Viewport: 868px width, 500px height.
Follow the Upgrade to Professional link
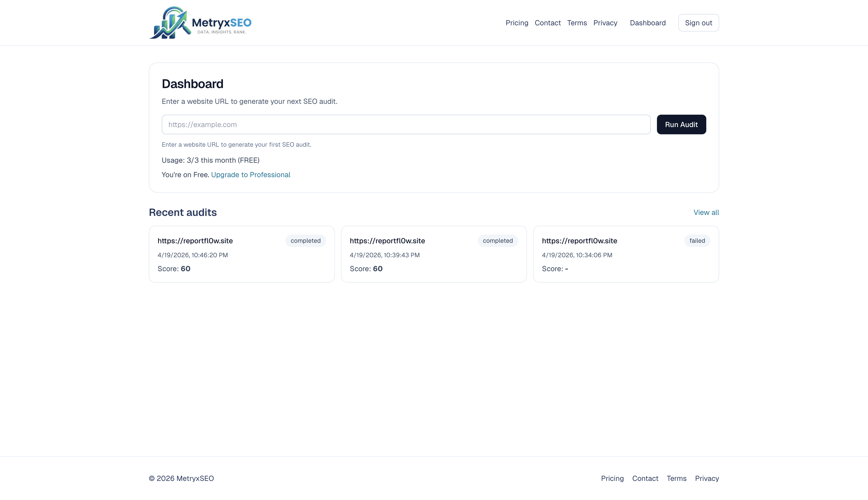pos(251,175)
